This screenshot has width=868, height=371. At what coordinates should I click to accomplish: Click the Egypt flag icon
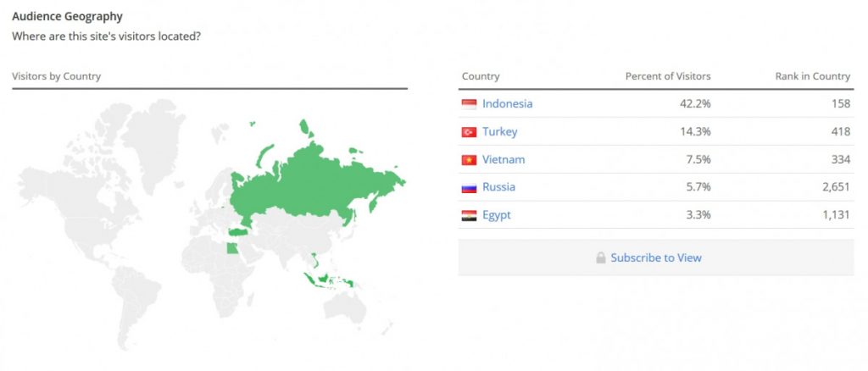469,215
